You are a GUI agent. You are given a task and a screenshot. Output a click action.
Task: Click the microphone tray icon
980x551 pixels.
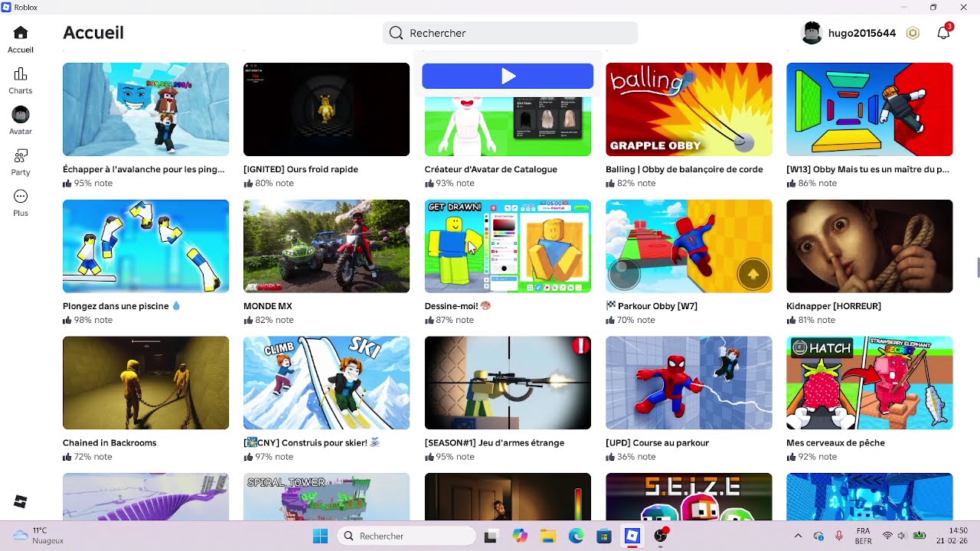[839, 536]
